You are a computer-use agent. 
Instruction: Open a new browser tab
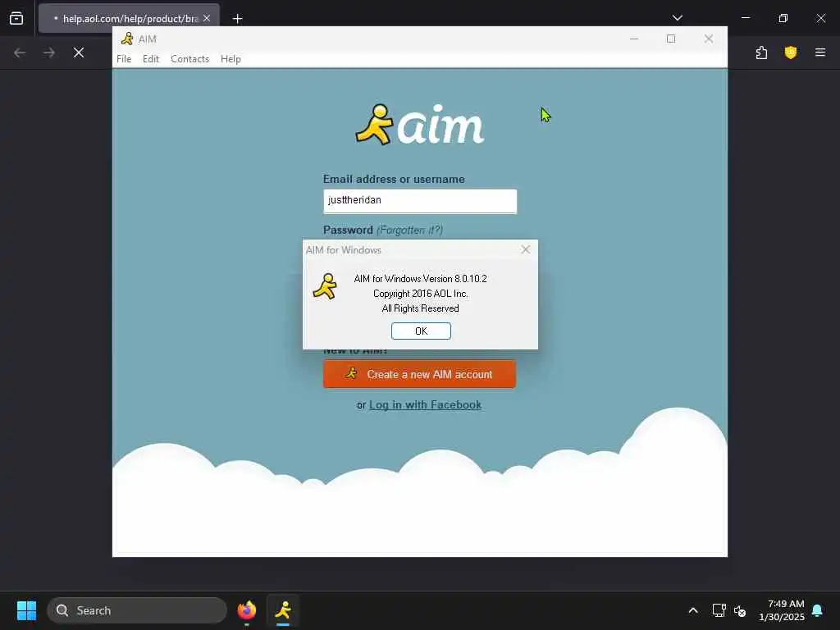(x=237, y=19)
